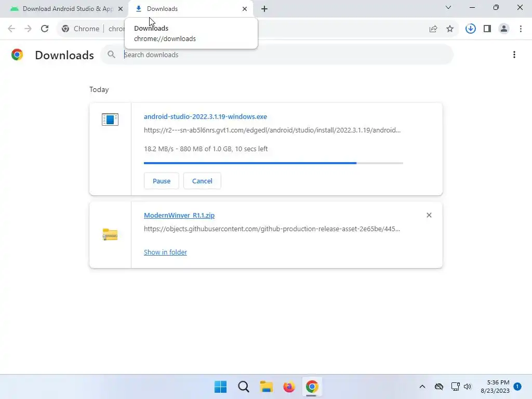This screenshot has height=399, width=532.
Task: Remove ModernWinver_R1.1.zip from list
Action: (x=429, y=215)
